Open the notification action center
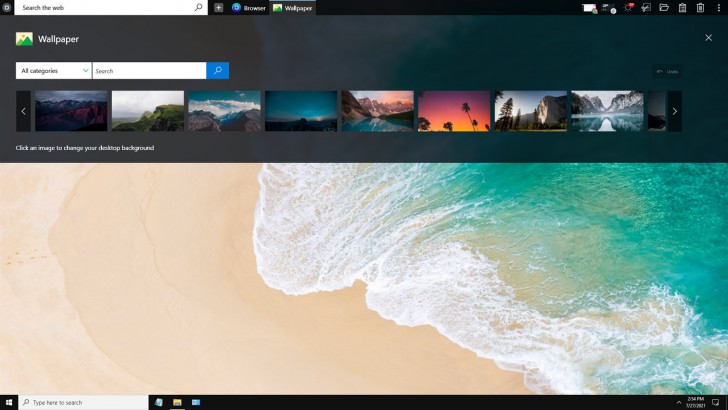728x410 pixels. coord(715,402)
